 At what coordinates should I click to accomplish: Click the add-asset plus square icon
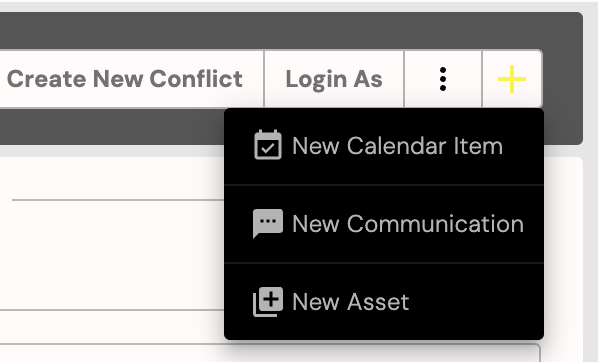click(x=268, y=302)
